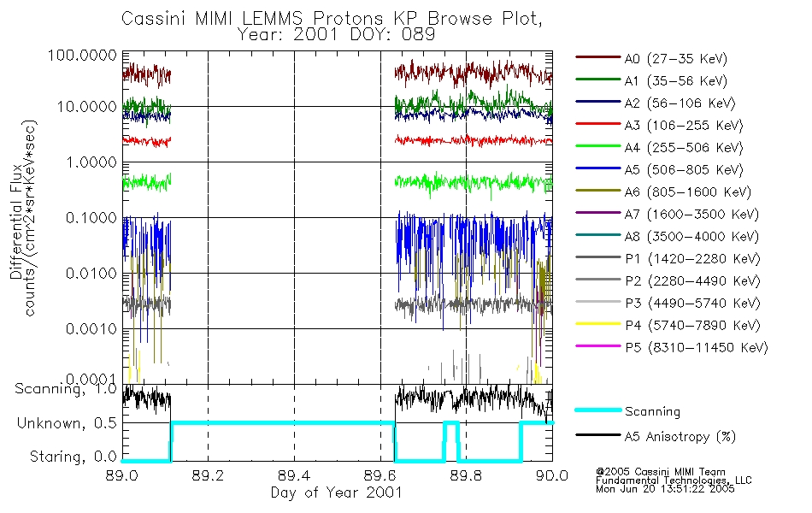Click the 89.6 x-axis tick label
812x513 pixels.
tap(380, 475)
